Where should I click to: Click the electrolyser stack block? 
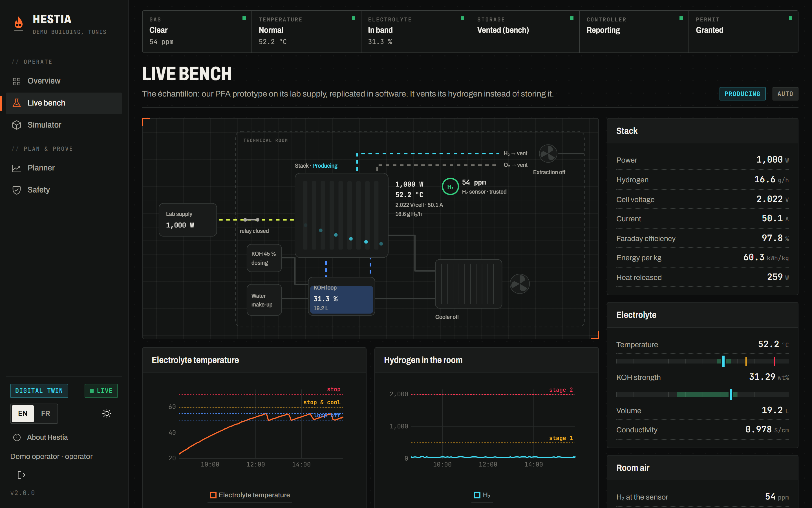pyautogui.click(x=341, y=215)
